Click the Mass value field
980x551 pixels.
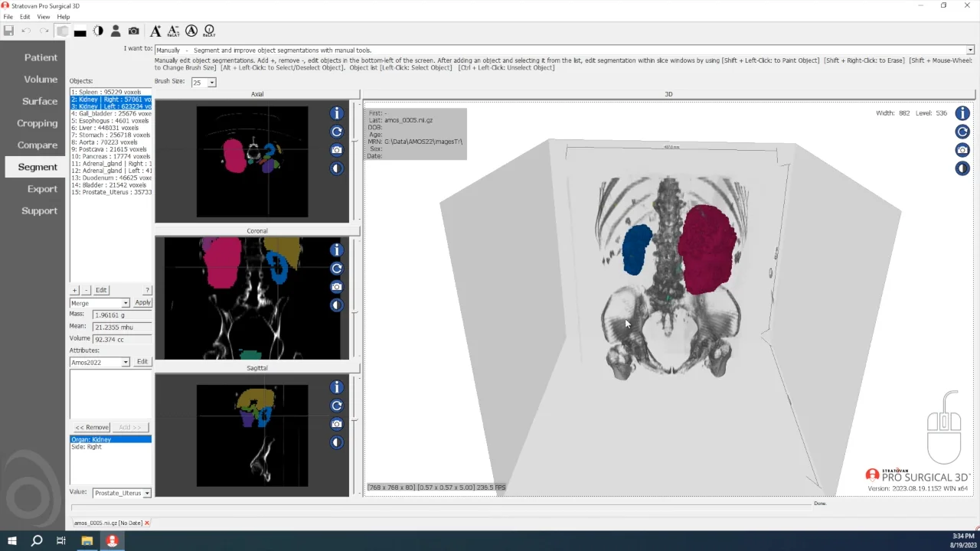click(122, 315)
